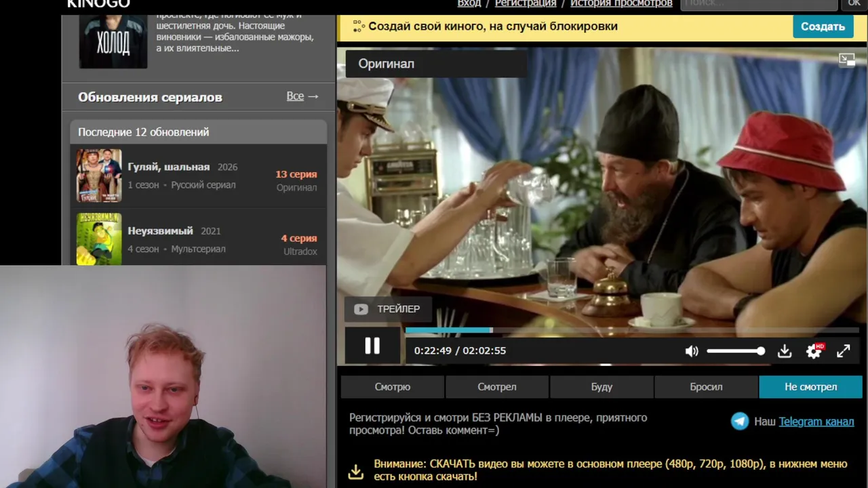Viewport: 868px width, 488px height.
Task: Click the 0:22:49 / 02:02:55 time display
Action: pyautogui.click(x=460, y=350)
